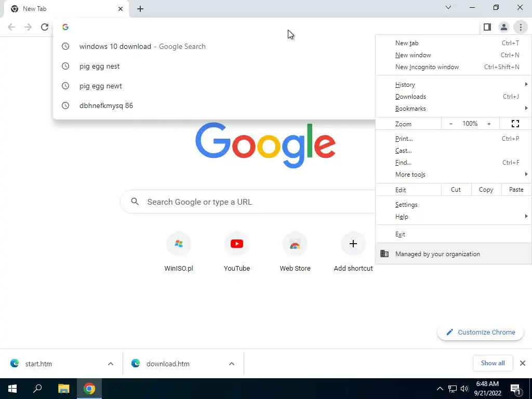Open the Windows Start menu
This screenshot has height=399, width=532.
point(12,389)
